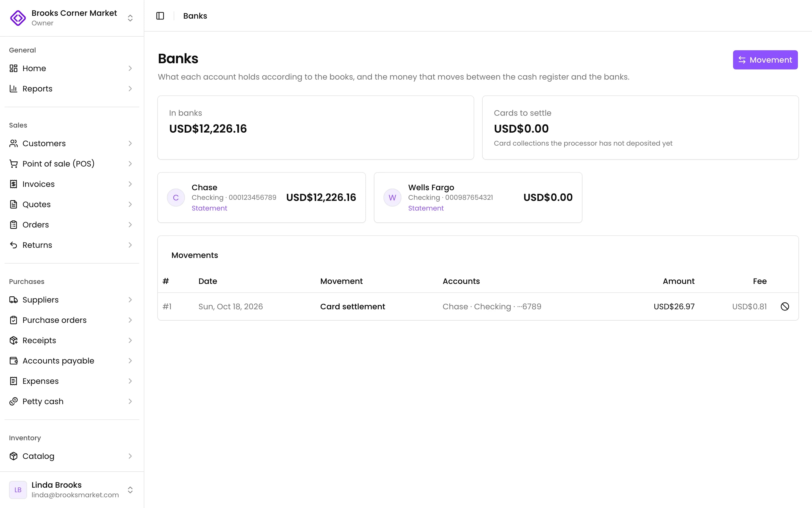Screen dimensions: 812x508
Task: Click 'Card settlement' in movement row
Action: [x=352, y=306]
